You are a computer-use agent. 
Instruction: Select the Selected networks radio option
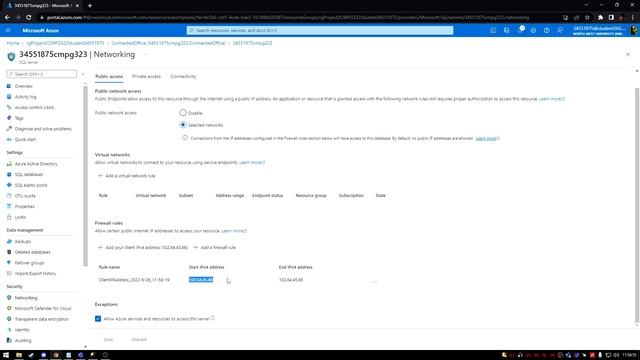pyautogui.click(x=183, y=125)
